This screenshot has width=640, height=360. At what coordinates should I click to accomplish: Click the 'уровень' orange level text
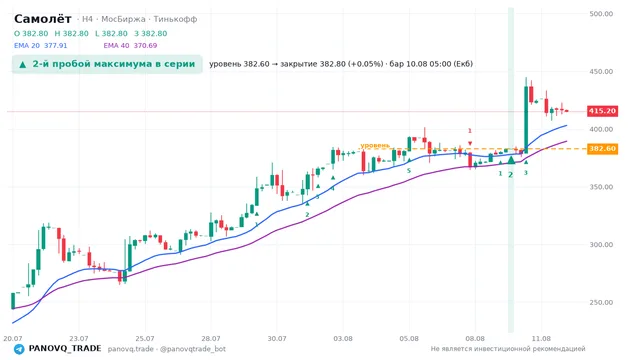coord(375,145)
